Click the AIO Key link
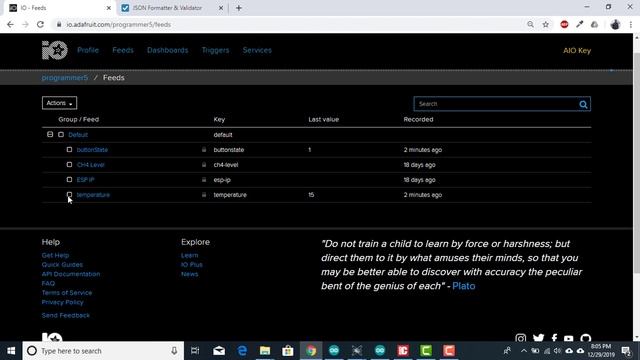The width and height of the screenshot is (640, 360). tap(577, 51)
